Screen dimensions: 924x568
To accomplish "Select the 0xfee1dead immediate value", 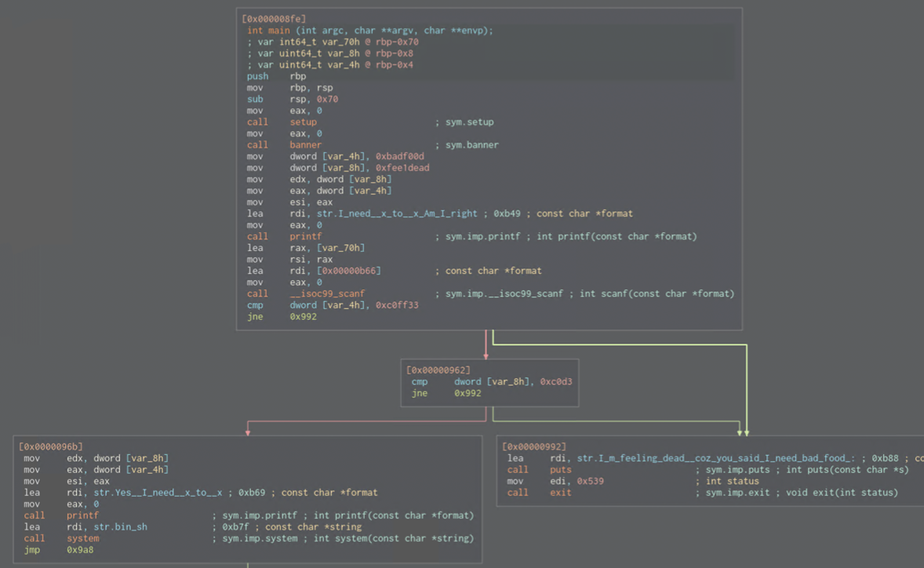I will point(402,168).
